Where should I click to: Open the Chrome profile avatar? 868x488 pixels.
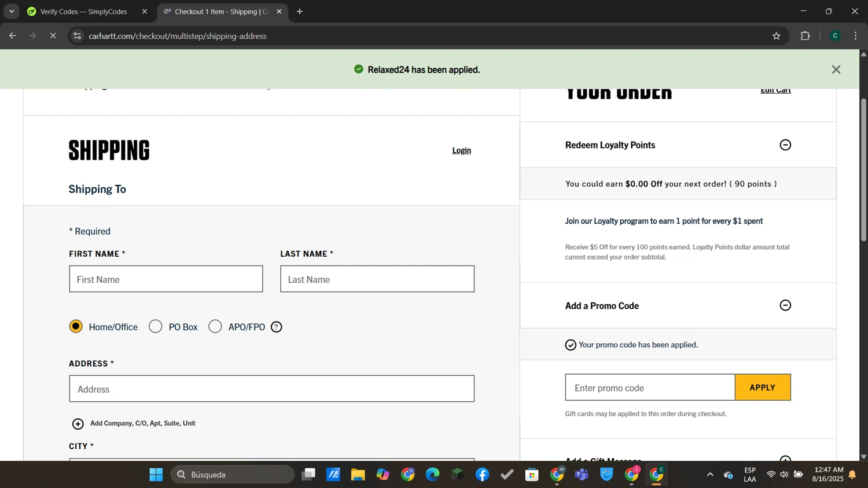click(x=835, y=36)
